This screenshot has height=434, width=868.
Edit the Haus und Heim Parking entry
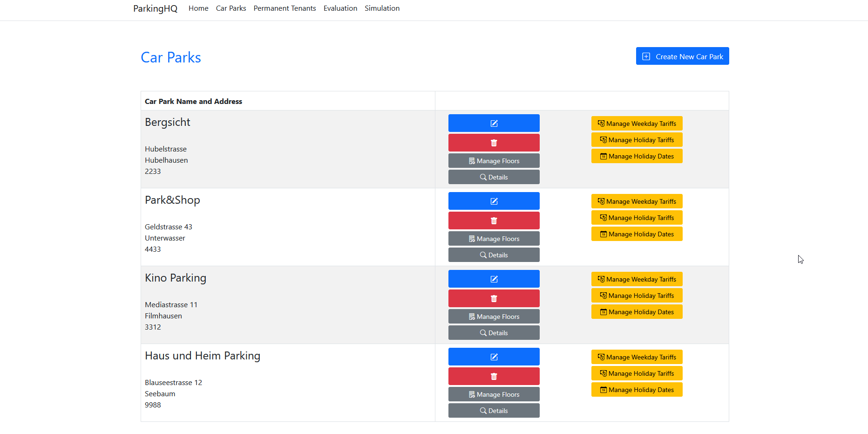(x=494, y=357)
